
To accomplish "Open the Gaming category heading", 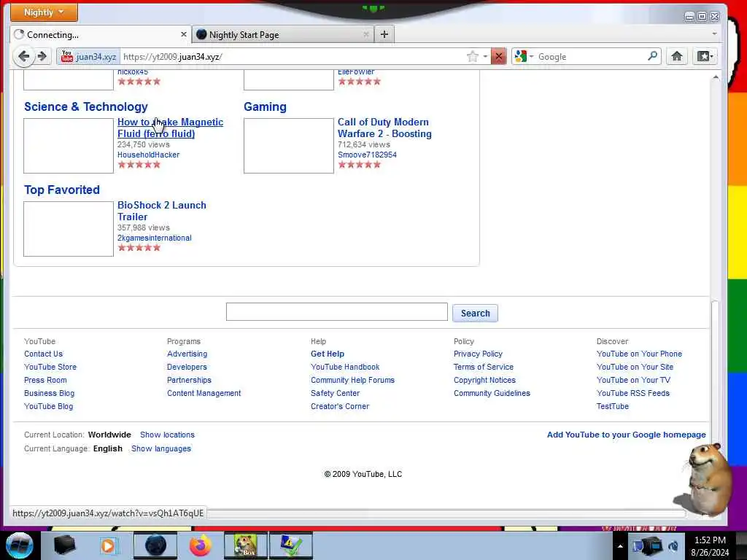I will [x=265, y=106].
